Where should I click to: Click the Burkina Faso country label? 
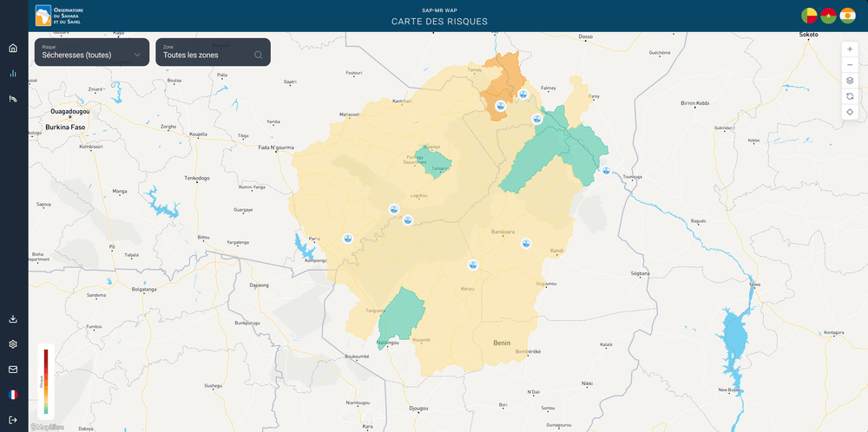tap(65, 127)
